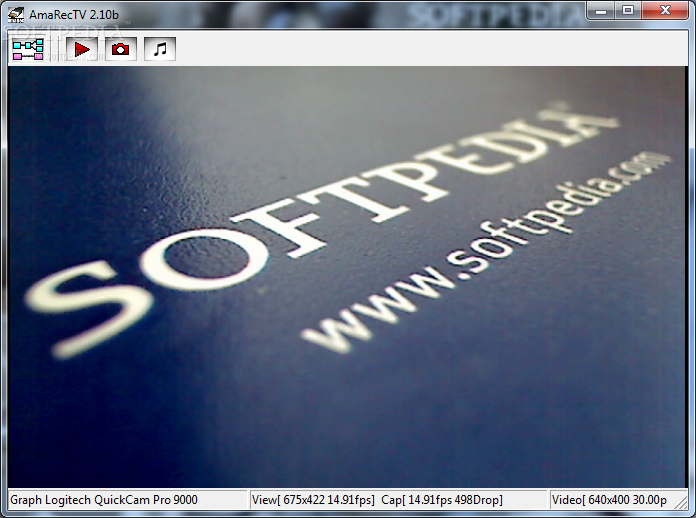Viewport: 696px width, 518px height.
Task: Click the Video[ 640x400 30.00p status text
Action: coord(609,500)
